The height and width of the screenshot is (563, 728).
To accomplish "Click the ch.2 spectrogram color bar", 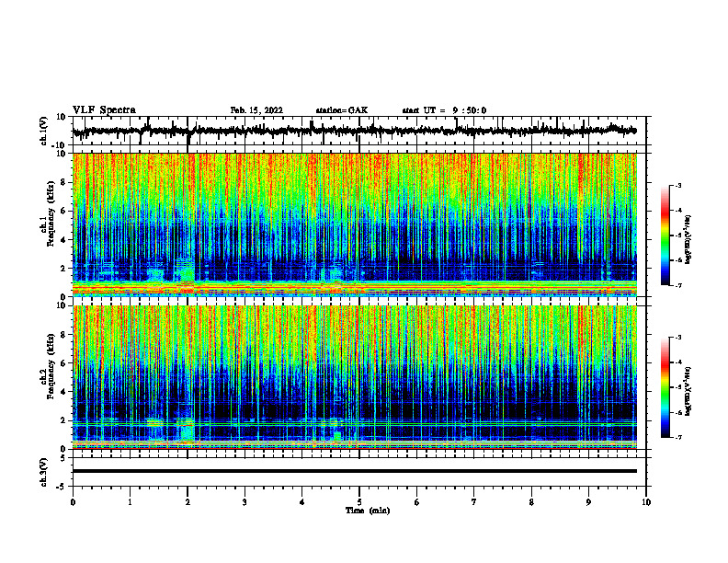I will (x=665, y=387).
